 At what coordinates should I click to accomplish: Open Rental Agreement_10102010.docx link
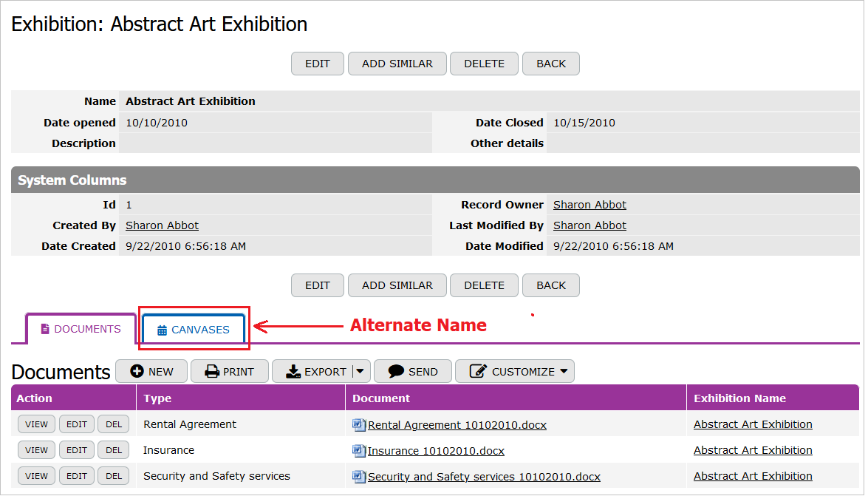coord(457,425)
